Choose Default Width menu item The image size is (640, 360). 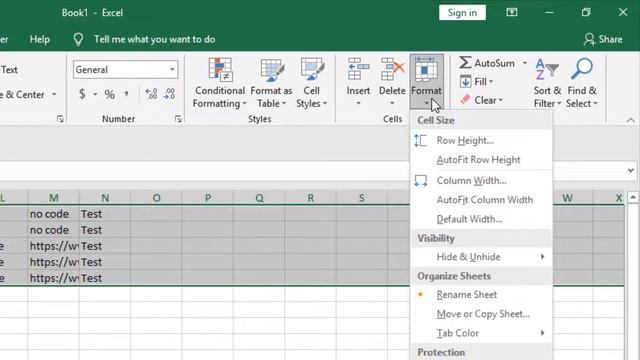coord(481,219)
